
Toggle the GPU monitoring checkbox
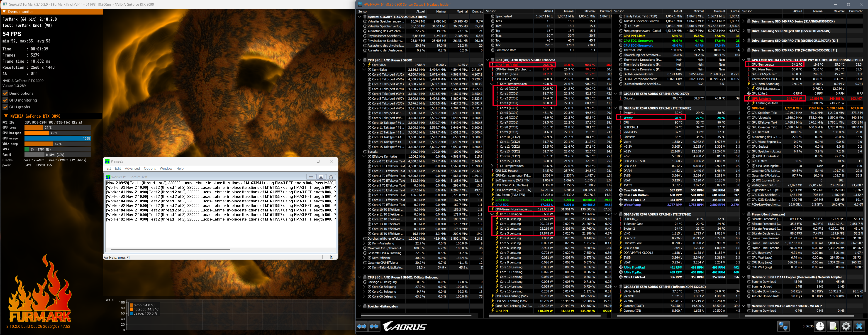[x=5, y=100]
